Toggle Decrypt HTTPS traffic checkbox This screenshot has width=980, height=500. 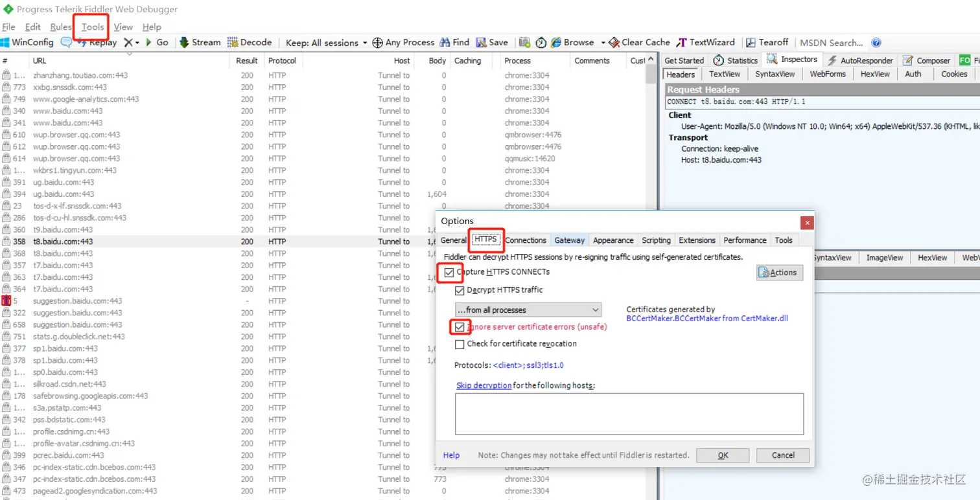coord(460,290)
